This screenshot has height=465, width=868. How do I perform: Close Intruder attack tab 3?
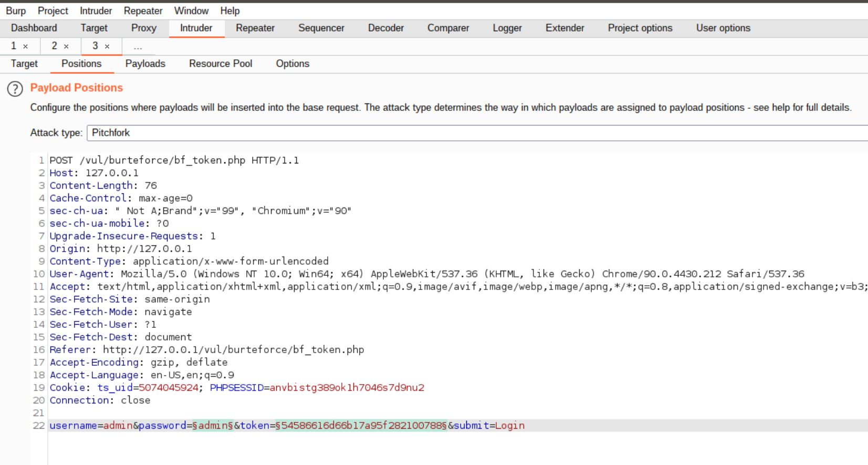click(x=107, y=47)
